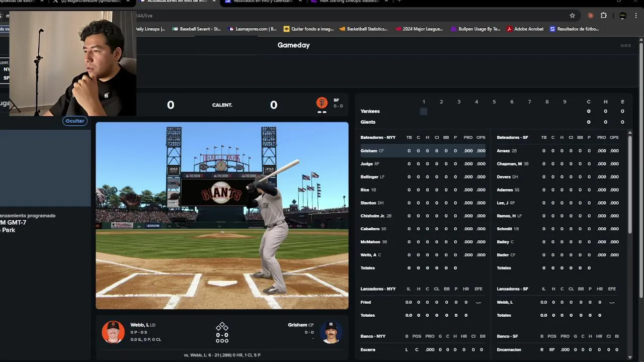Click the live game field animation
The width and height of the screenshot is (644, 362).
coord(222,216)
